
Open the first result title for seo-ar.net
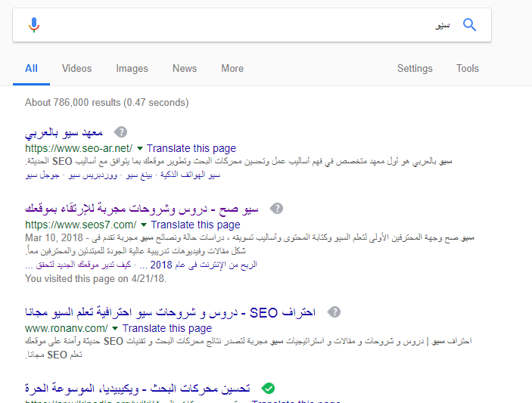point(64,132)
